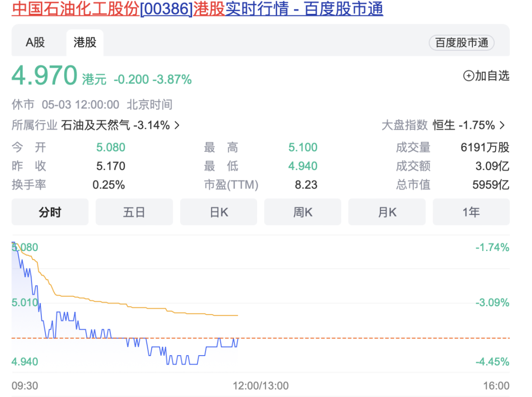This screenshot has width=532, height=397.
Task: Click the 成交额 value 3.09亿
Action: tap(492, 166)
